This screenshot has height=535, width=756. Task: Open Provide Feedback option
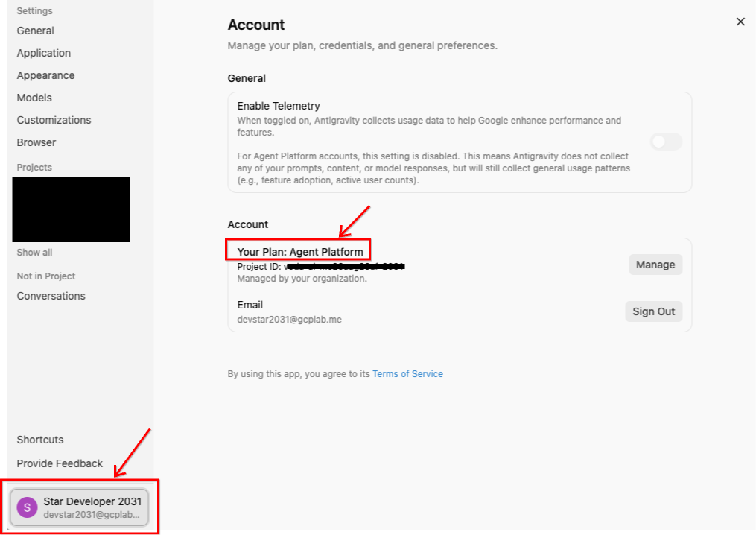tap(60, 463)
